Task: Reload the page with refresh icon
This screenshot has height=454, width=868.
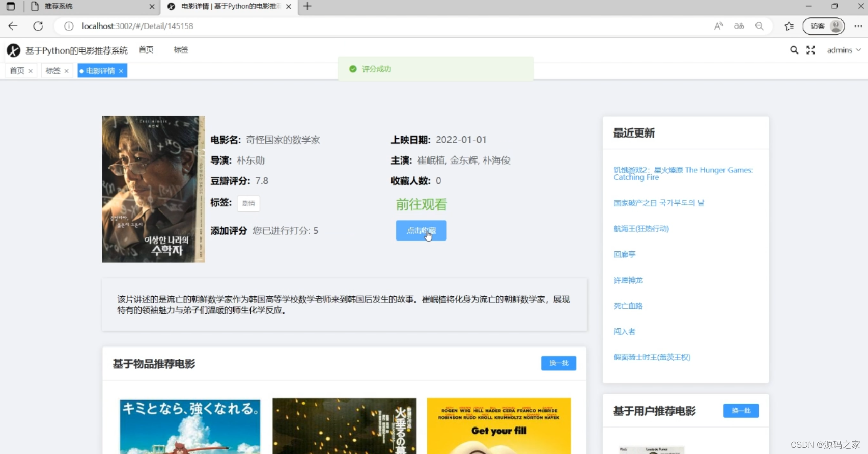Action: pyautogui.click(x=38, y=26)
